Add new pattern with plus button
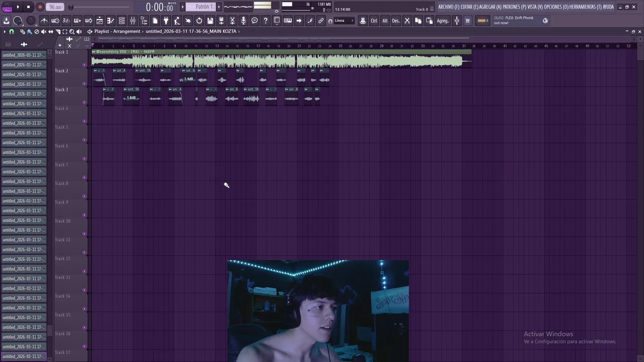This screenshot has width=644, height=362. pos(219,7)
